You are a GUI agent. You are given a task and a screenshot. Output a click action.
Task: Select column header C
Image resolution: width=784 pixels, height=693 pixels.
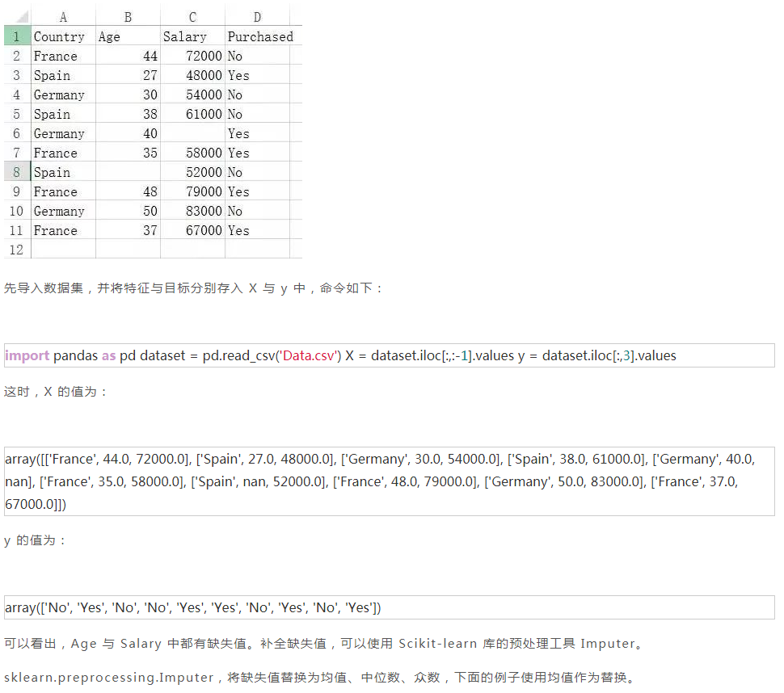[x=192, y=16]
